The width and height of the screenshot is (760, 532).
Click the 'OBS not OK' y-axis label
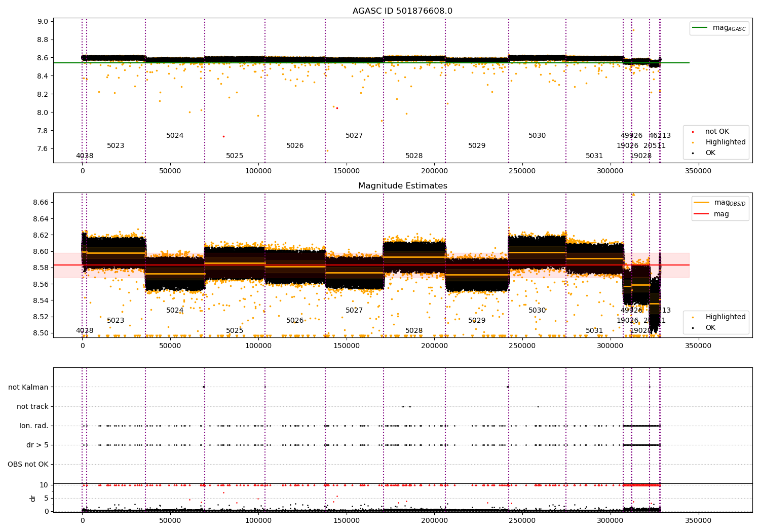click(x=28, y=465)
